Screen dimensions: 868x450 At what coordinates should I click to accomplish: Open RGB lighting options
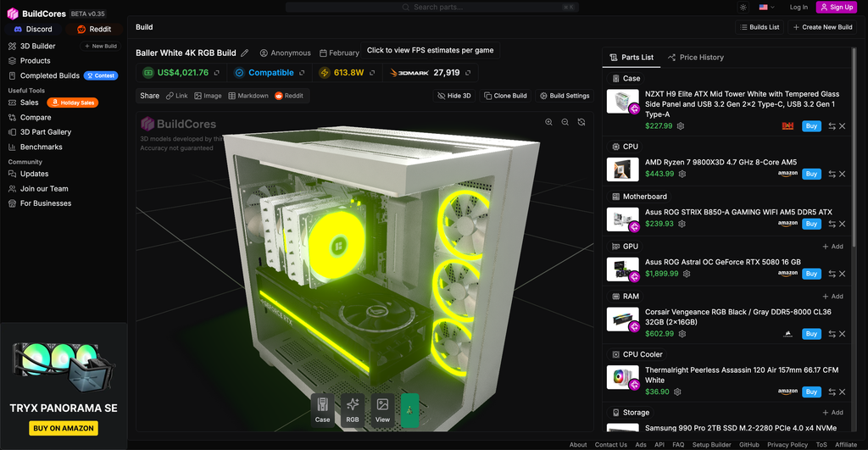pos(353,410)
